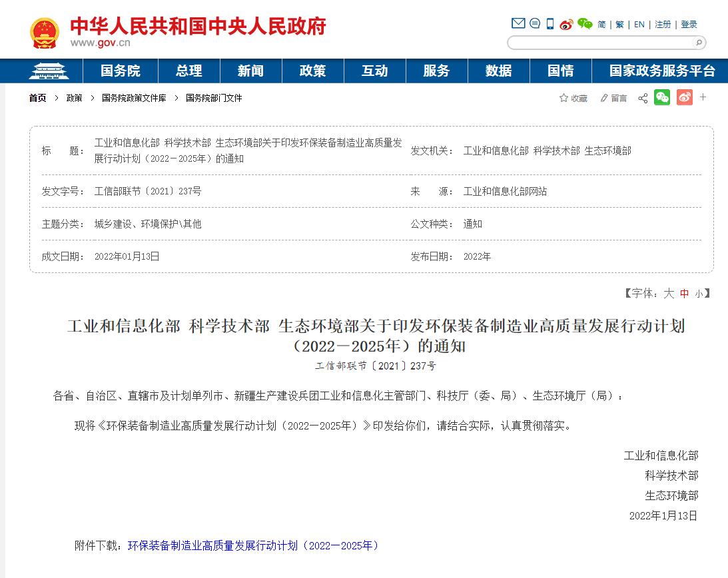Switch to Traditional Chinese 繁

(x=619, y=25)
